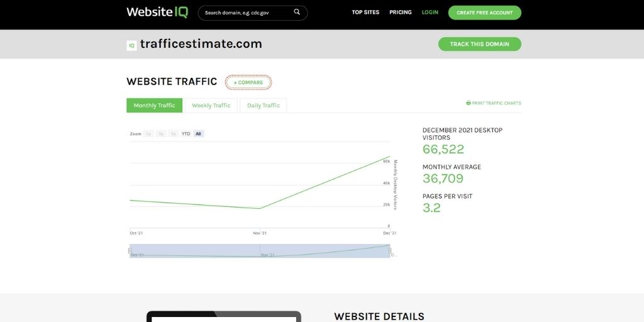This screenshot has height=322, width=644.
Task: Click the left handle of chart range navigator
Action: click(130, 250)
